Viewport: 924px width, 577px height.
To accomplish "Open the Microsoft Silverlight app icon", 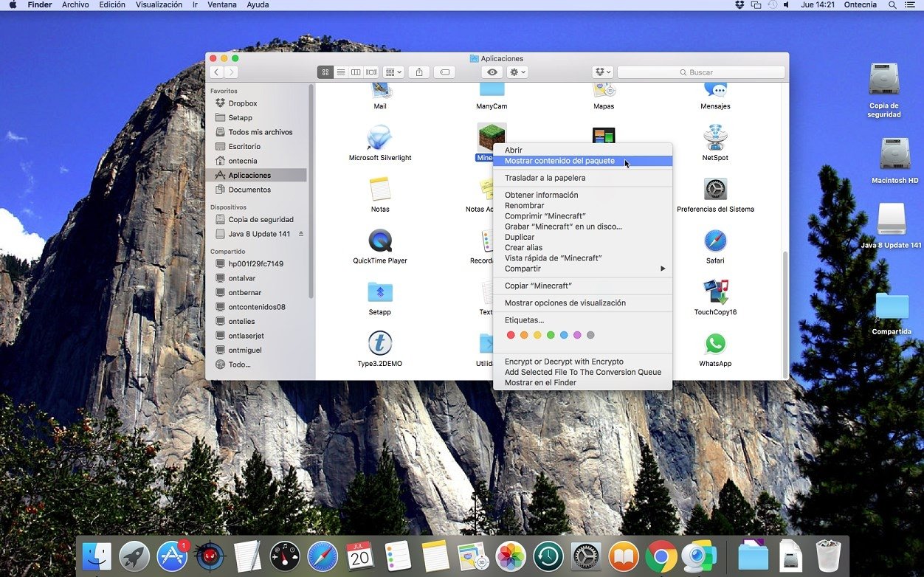I will pyautogui.click(x=379, y=138).
